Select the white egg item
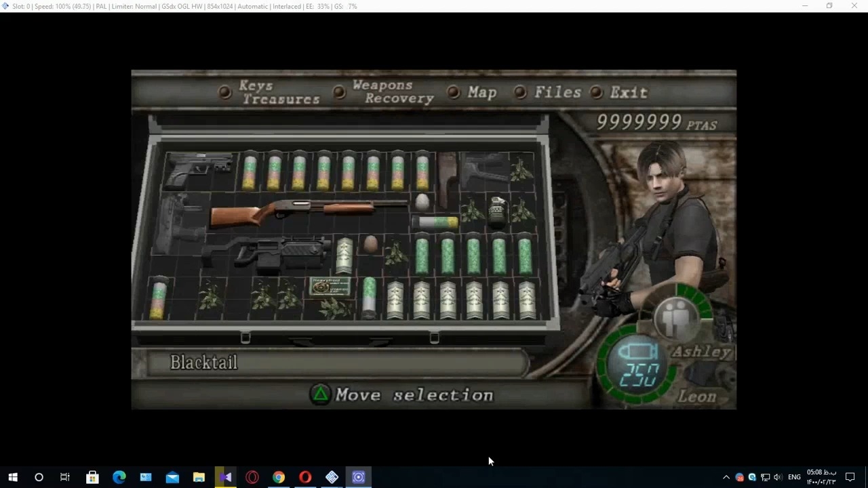The height and width of the screenshot is (488, 868). 422,201
